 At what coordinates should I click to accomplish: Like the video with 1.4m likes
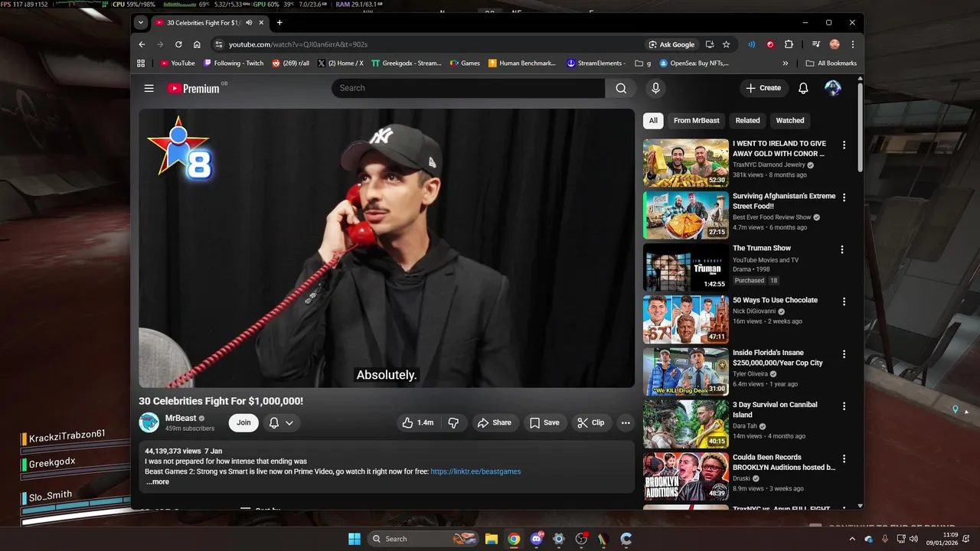click(x=418, y=422)
